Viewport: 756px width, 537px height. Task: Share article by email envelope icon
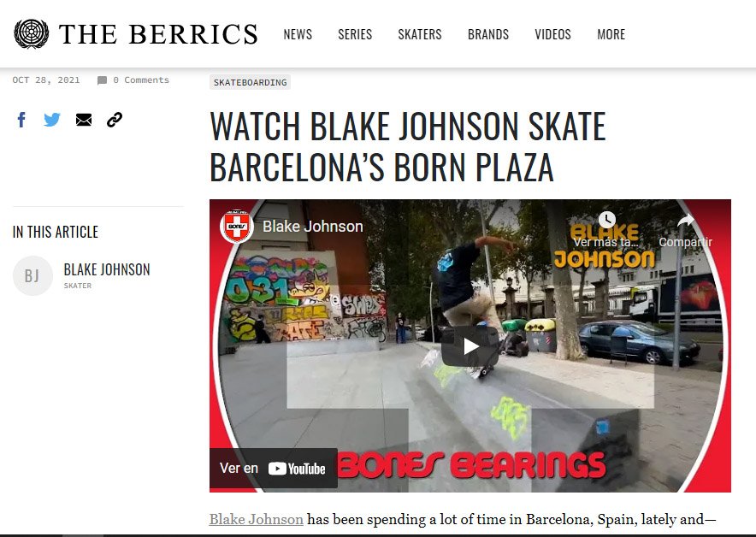(x=84, y=120)
